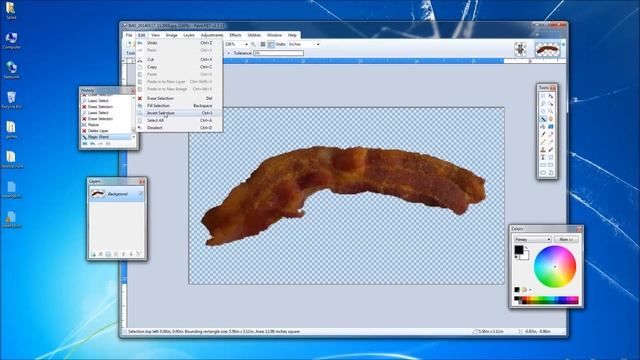This screenshot has height=360, width=640.
Task: Select the Zoom magnifier tool in Tools window
Action: tap(551, 111)
